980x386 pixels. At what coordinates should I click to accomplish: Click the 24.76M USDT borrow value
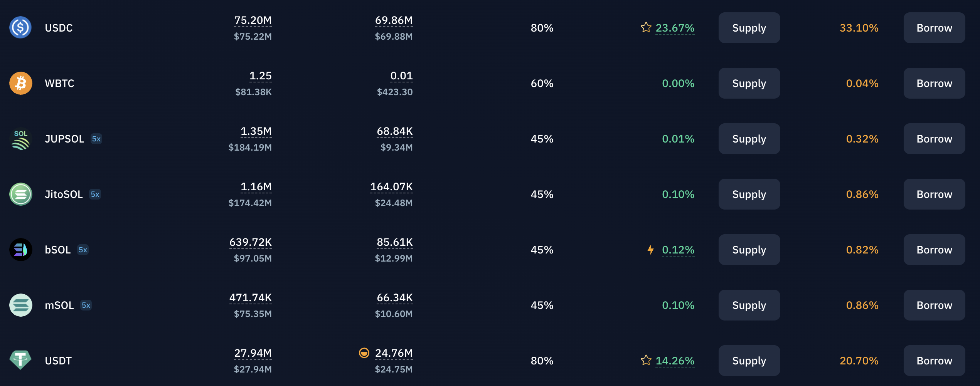click(394, 353)
